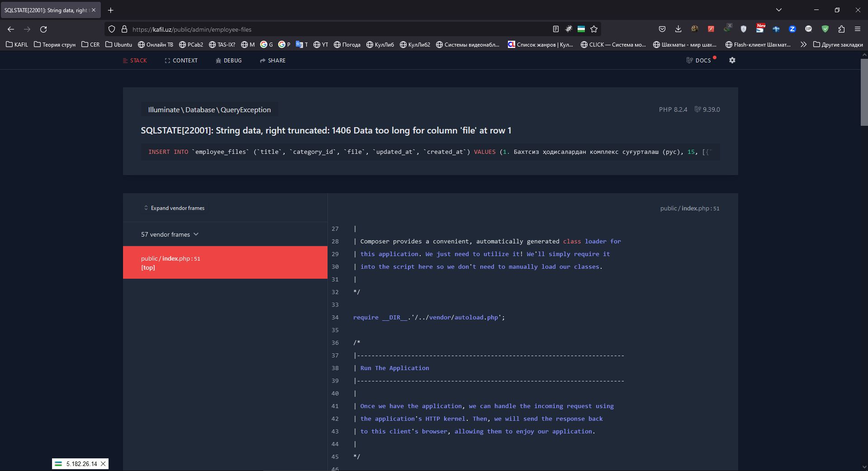The image size is (868, 471).
Task: Click code line 34 require autoload
Action: click(429, 318)
